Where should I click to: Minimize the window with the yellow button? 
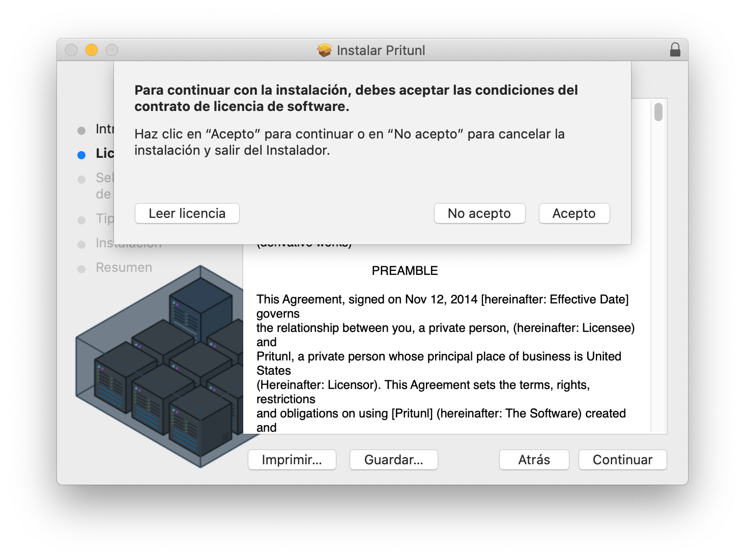[92, 50]
